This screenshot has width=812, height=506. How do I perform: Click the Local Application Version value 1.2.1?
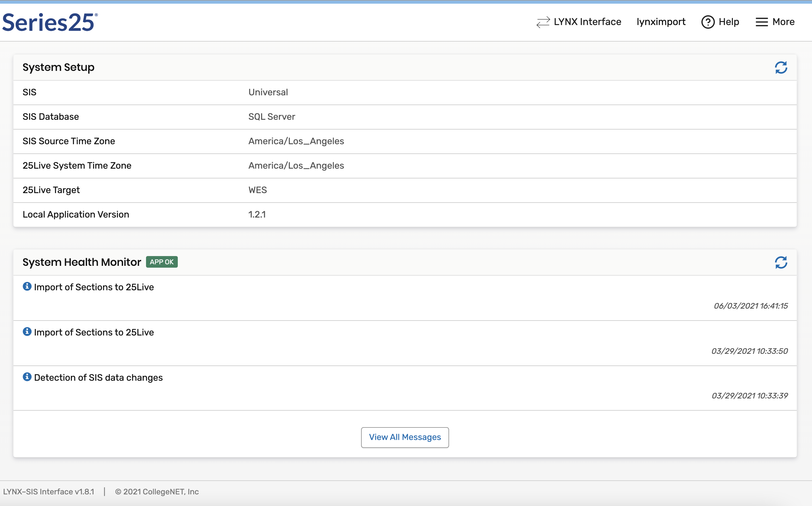click(257, 215)
